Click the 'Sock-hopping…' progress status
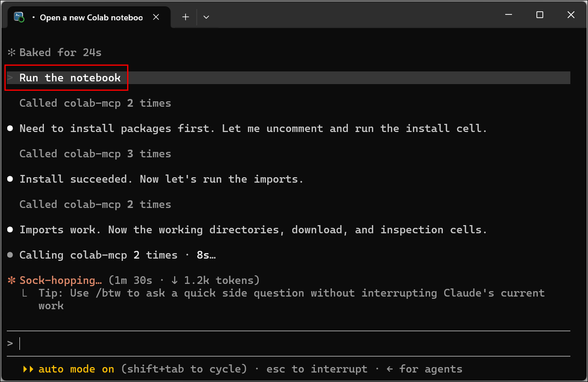Screen dimensions: 588x382 (x=61, y=280)
